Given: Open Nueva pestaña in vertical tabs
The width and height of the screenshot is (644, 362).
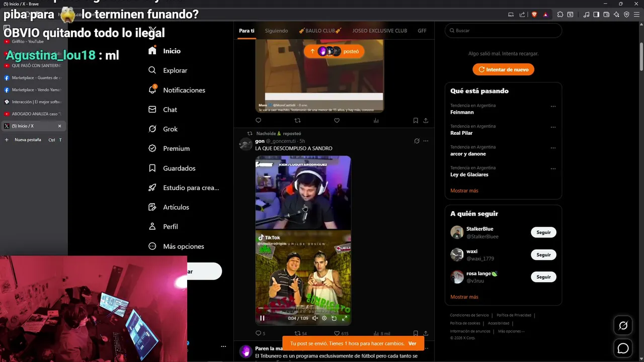Looking at the screenshot, I should pos(33,140).
